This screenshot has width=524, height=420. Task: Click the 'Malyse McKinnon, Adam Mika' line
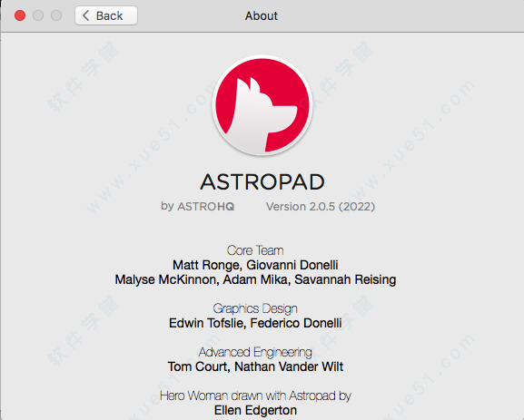click(x=255, y=279)
